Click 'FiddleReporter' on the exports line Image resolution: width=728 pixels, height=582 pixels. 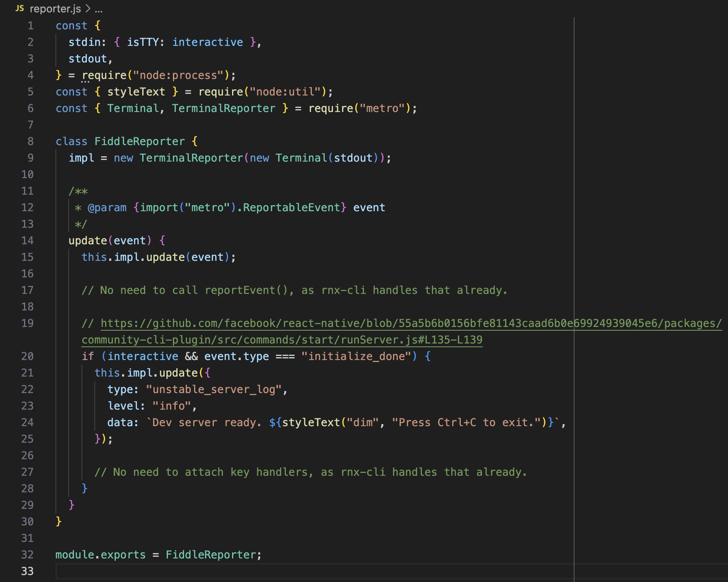(211, 555)
